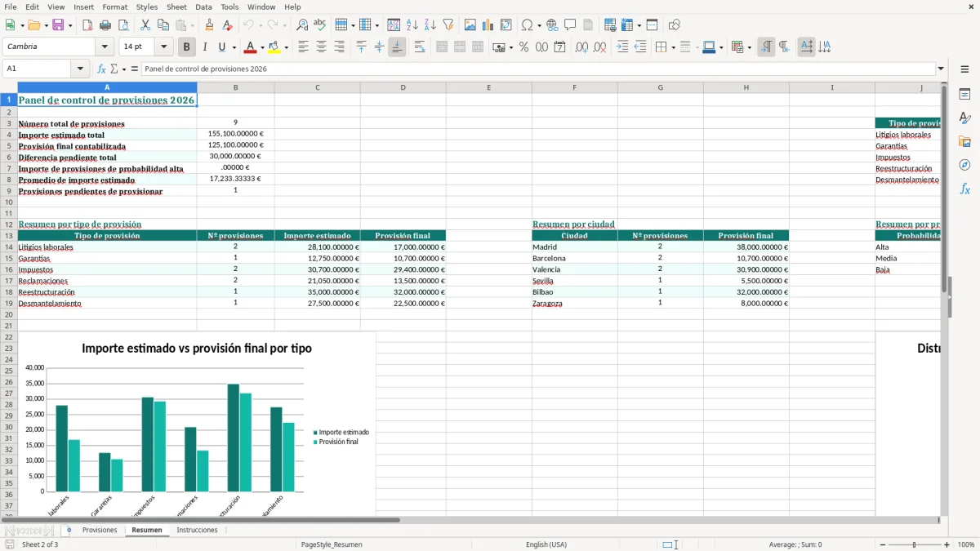The width and height of the screenshot is (980, 551).
Task: Click the Print icon
Action: point(105,25)
